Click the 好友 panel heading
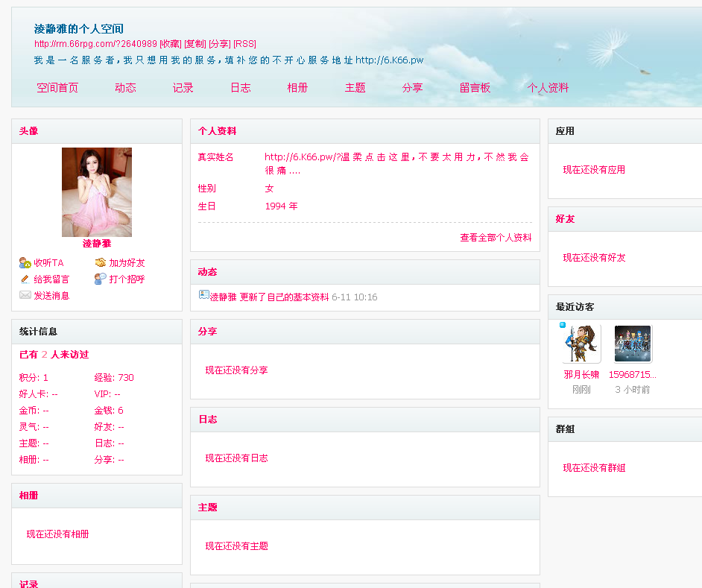This screenshot has height=588, width=702. [x=565, y=219]
